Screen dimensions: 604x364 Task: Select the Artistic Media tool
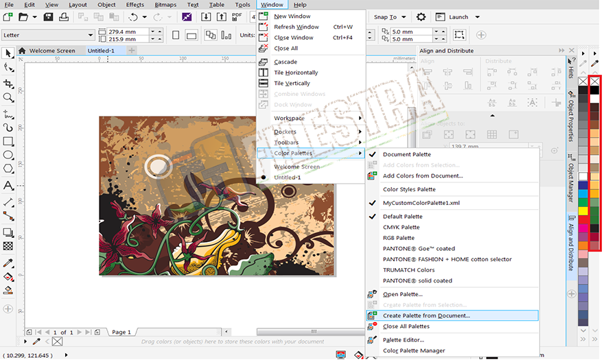(x=8, y=128)
